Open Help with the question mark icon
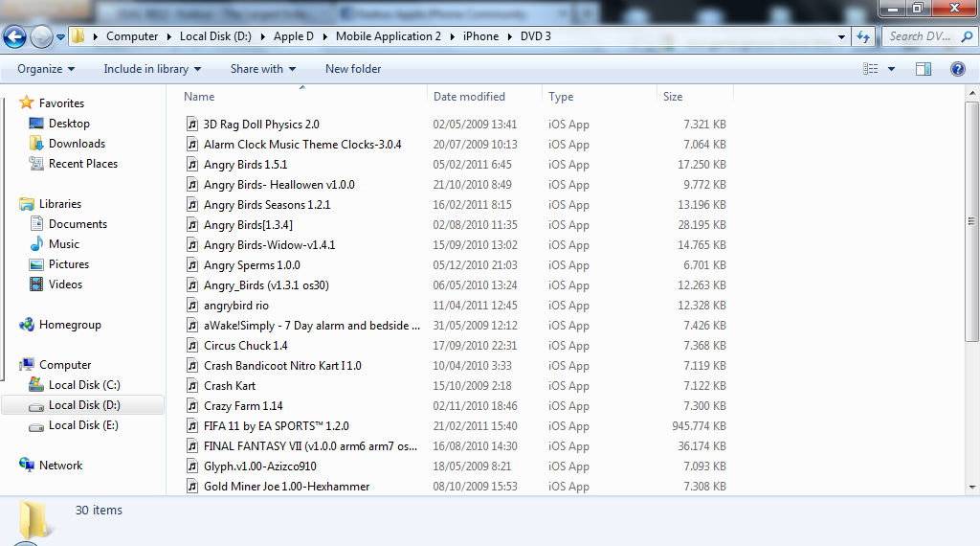Viewport: 980px width, 546px height. 957,69
